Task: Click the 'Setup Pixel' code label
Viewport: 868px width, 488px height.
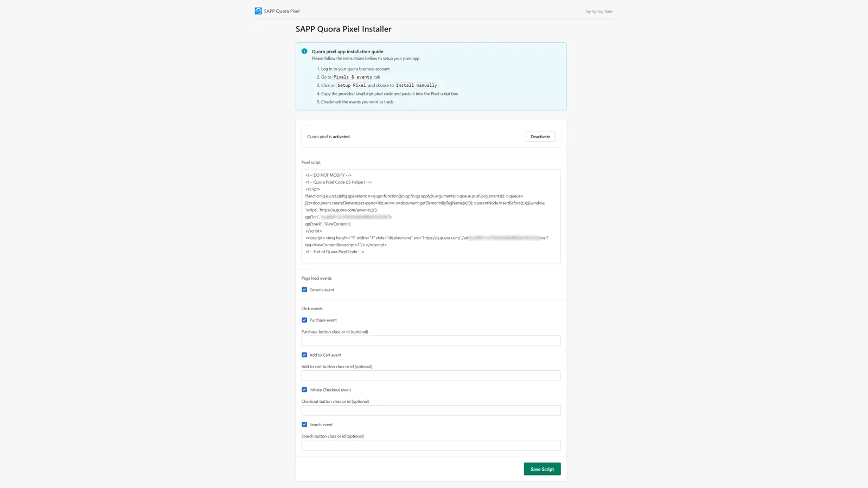Action: tap(352, 86)
